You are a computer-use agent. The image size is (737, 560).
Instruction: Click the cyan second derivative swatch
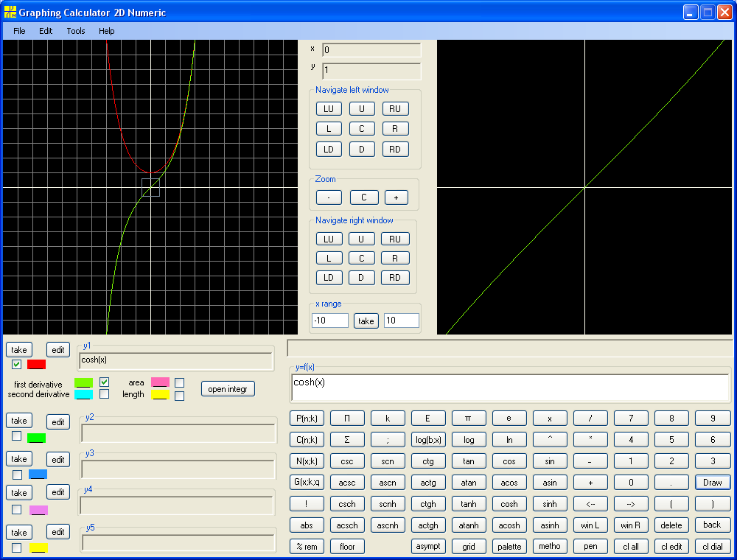(84, 394)
